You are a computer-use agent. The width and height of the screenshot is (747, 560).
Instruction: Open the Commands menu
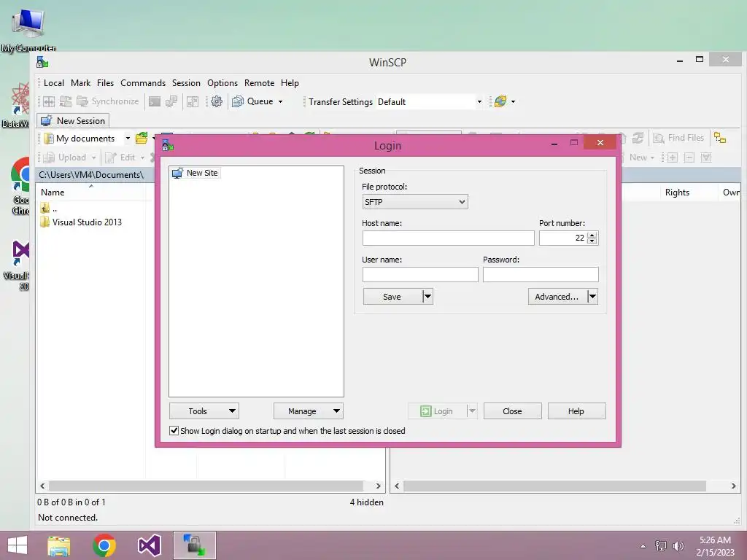click(x=143, y=83)
